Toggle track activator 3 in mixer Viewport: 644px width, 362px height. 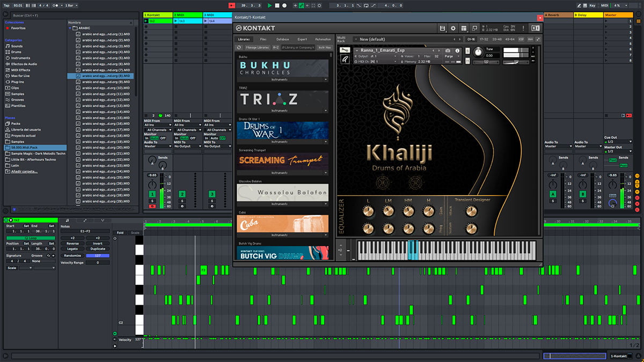212,194
